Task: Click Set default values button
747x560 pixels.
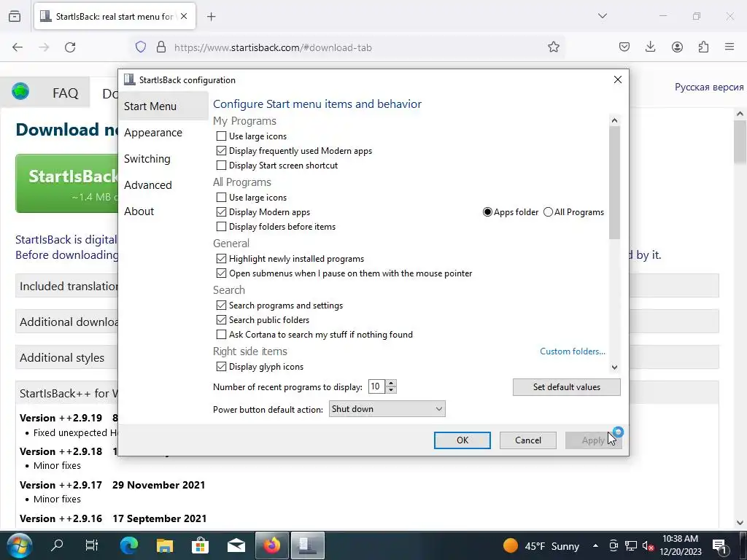Action: coord(566,387)
